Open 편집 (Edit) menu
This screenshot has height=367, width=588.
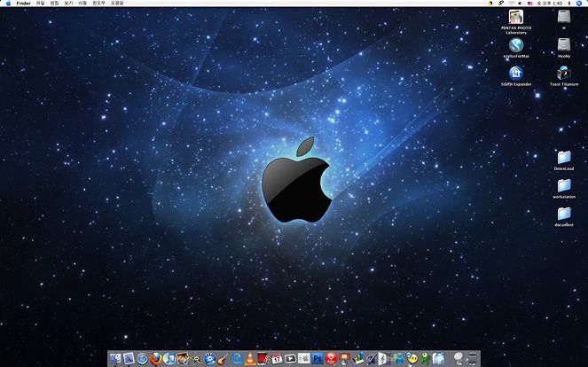(x=54, y=3)
